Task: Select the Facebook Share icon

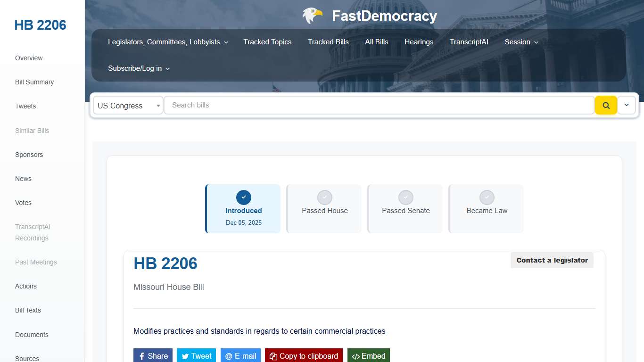Action: [142, 355]
